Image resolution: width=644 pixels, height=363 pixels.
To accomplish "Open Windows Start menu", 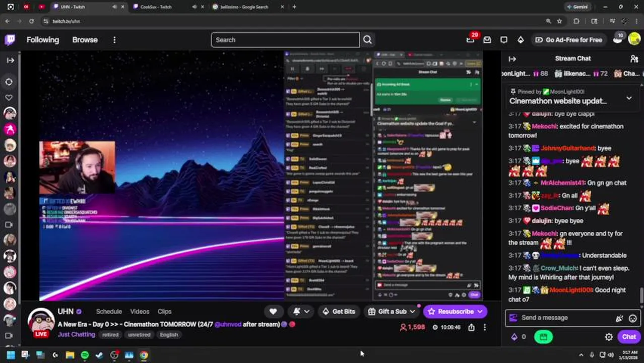I will click(x=11, y=355).
